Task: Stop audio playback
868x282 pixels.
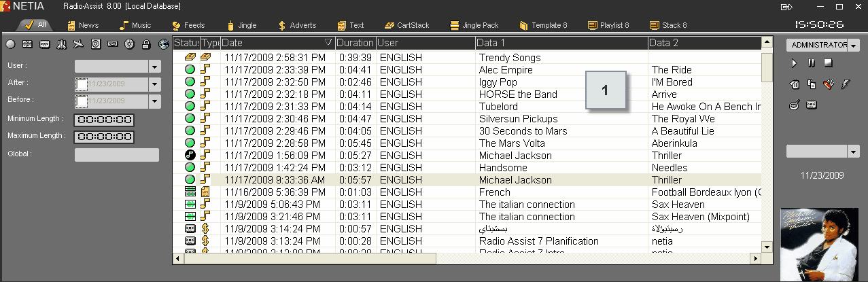Action: pyautogui.click(x=828, y=63)
